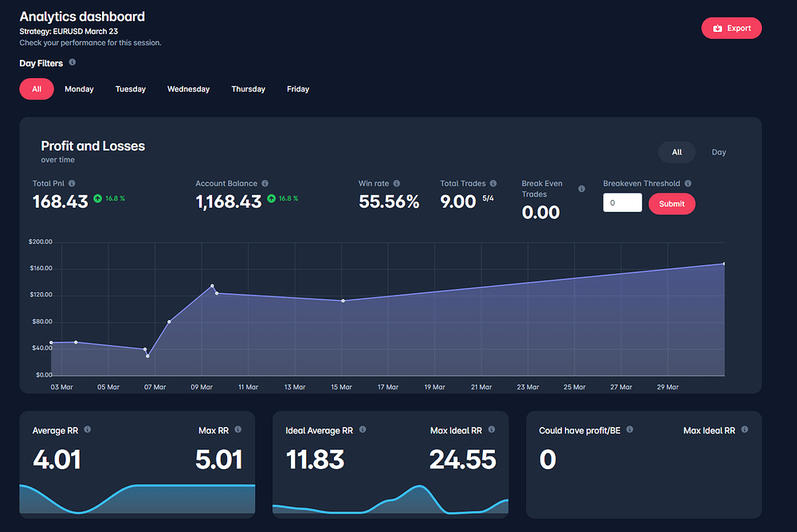The width and height of the screenshot is (797, 532).
Task: Click the info icon next to Could have profit/BE
Action: tap(630, 429)
